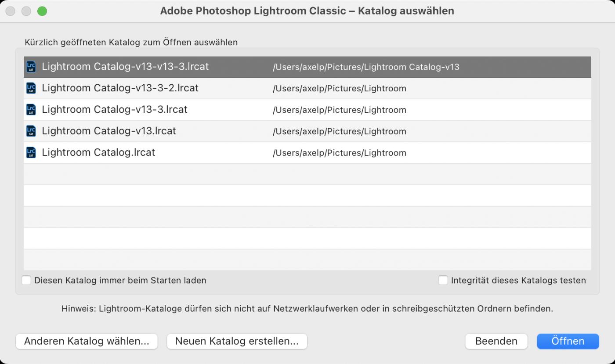This screenshot has height=364, width=615.
Task: Open the 'Anderen Katalog wählen...' dialog
Action: (x=87, y=341)
